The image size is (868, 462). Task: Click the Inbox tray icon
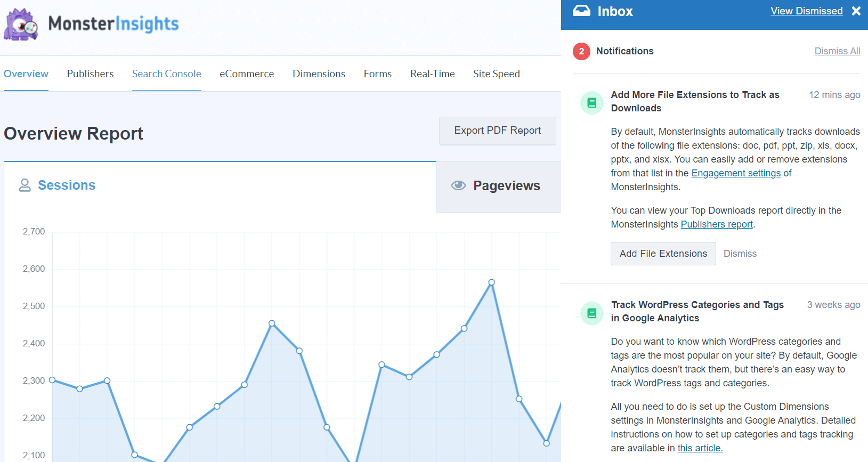[x=581, y=11]
